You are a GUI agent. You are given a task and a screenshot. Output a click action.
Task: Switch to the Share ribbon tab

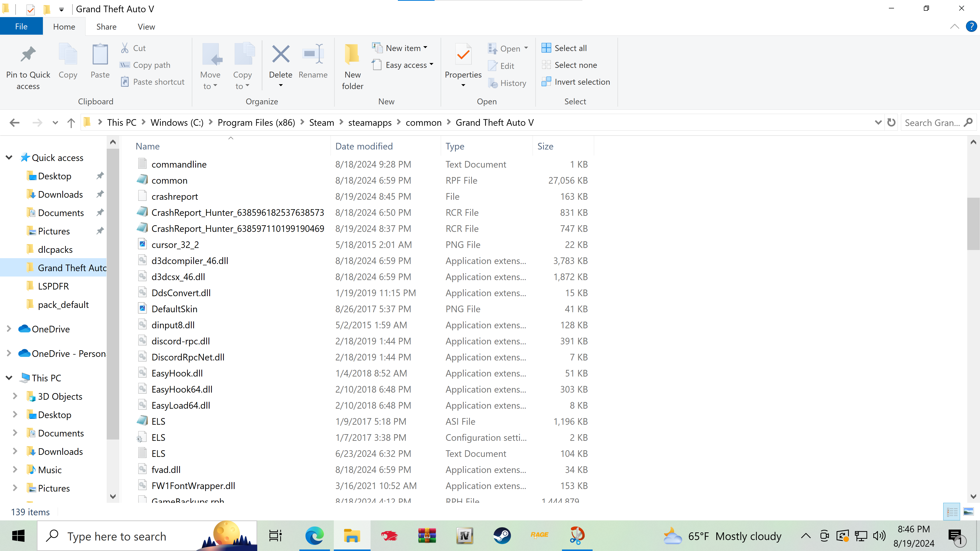coord(106,27)
